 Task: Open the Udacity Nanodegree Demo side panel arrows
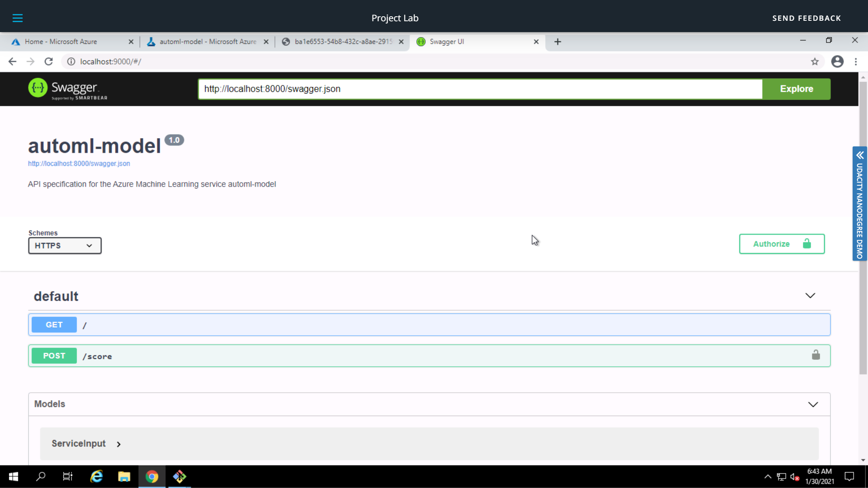tap(859, 155)
